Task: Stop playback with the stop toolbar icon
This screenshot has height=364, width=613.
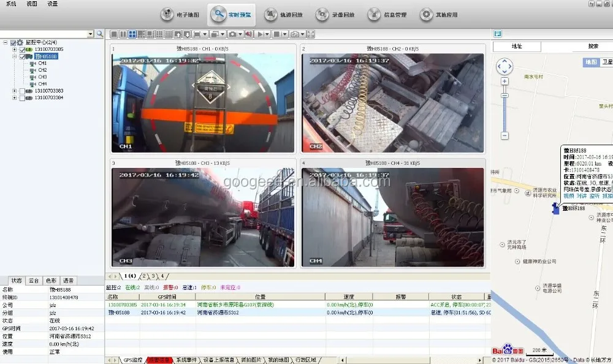Action: pyautogui.click(x=275, y=34)
